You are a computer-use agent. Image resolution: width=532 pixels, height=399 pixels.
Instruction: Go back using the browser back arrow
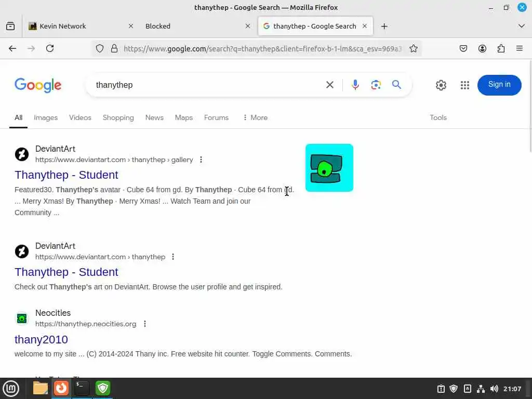tap(12, 48)
